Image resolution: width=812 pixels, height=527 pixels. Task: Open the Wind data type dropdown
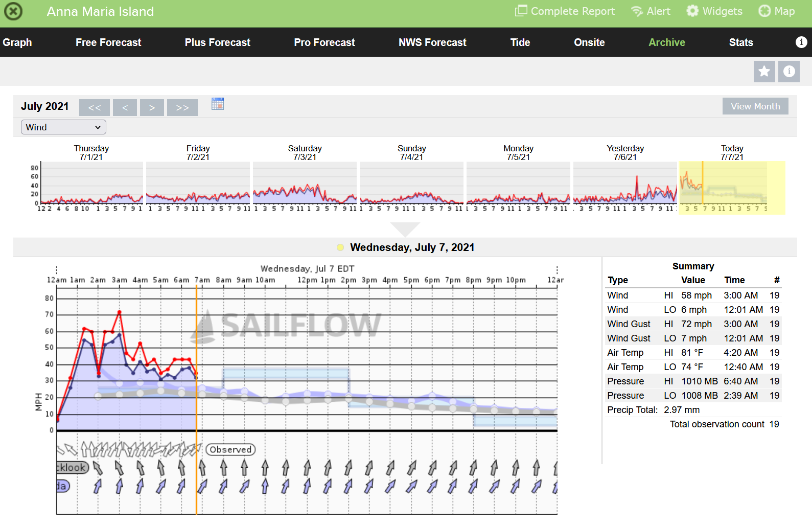63,127
